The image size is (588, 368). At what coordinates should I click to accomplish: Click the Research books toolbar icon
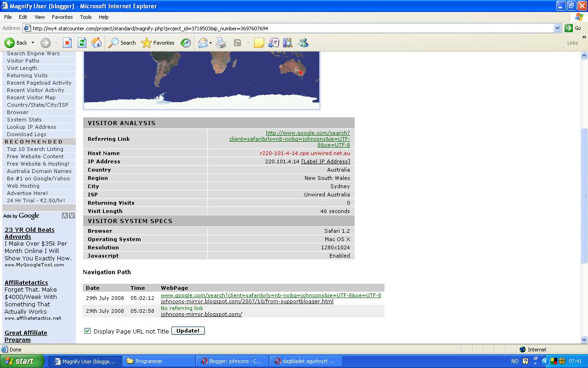point(288,43)
